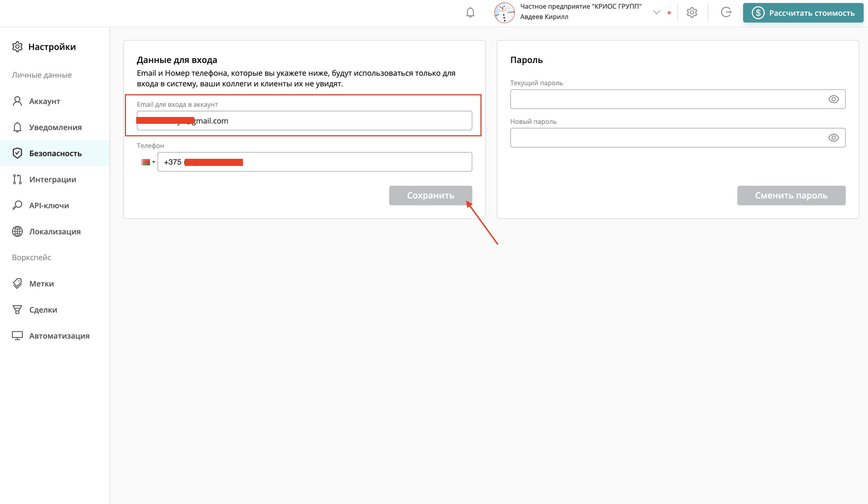
Task: Click the globe icon for Локализация
Action: coord(18,231)
